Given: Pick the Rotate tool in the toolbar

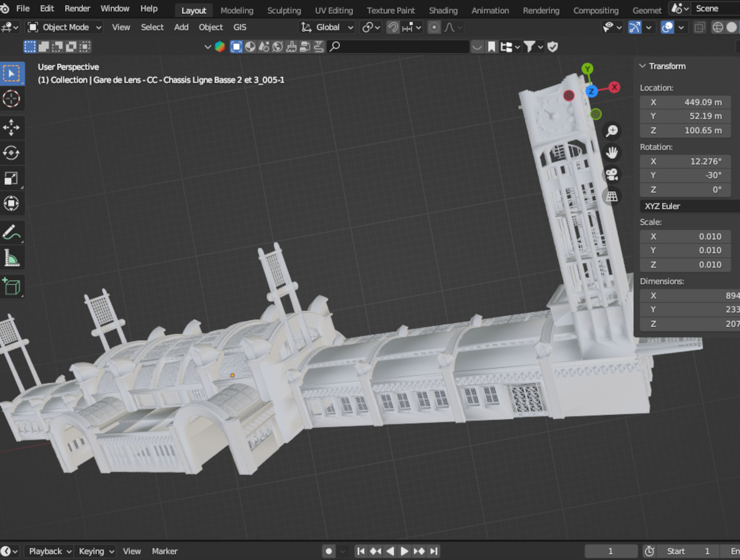Looking at the screenshot, I should 11,153.
